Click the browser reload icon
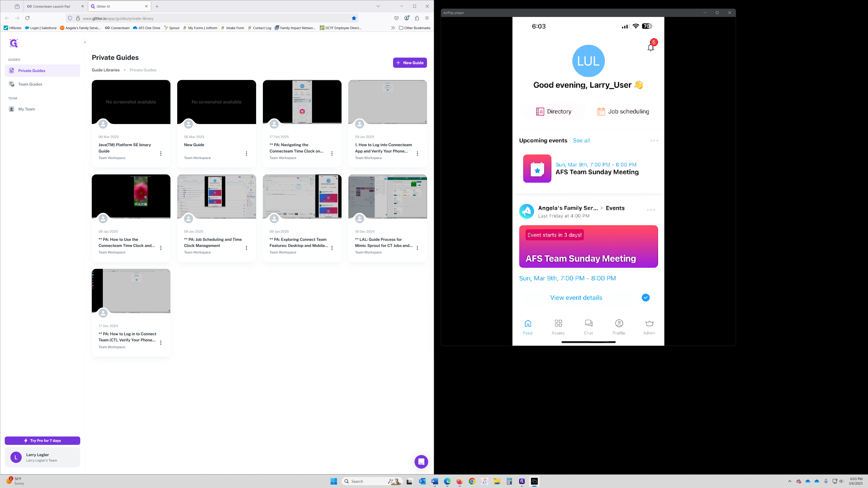This screenshot has width=868, height=488. pyautogui.click(x=28, y=18)
